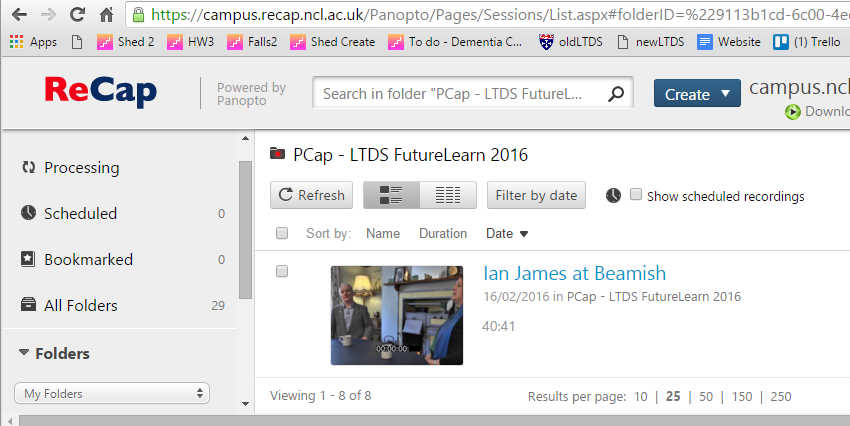Switch to grid view icon

448,195
